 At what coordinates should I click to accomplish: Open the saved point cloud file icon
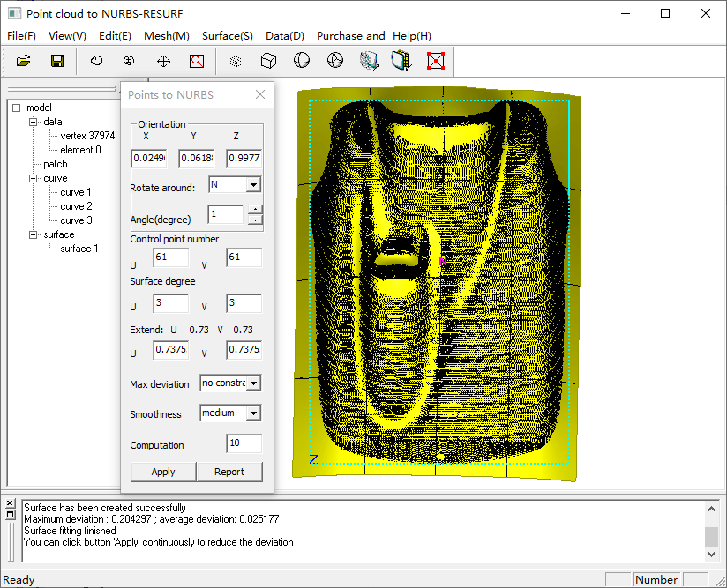24,61
